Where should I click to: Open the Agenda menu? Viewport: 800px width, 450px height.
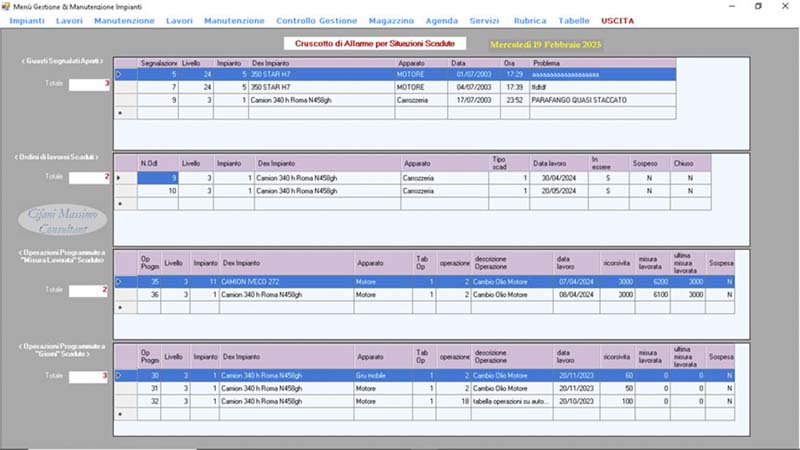442,20
